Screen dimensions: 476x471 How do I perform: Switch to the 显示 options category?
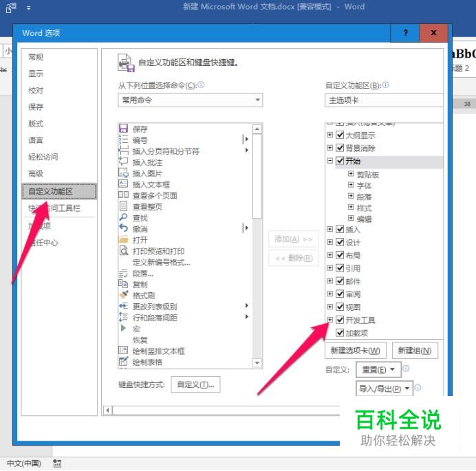36,74
